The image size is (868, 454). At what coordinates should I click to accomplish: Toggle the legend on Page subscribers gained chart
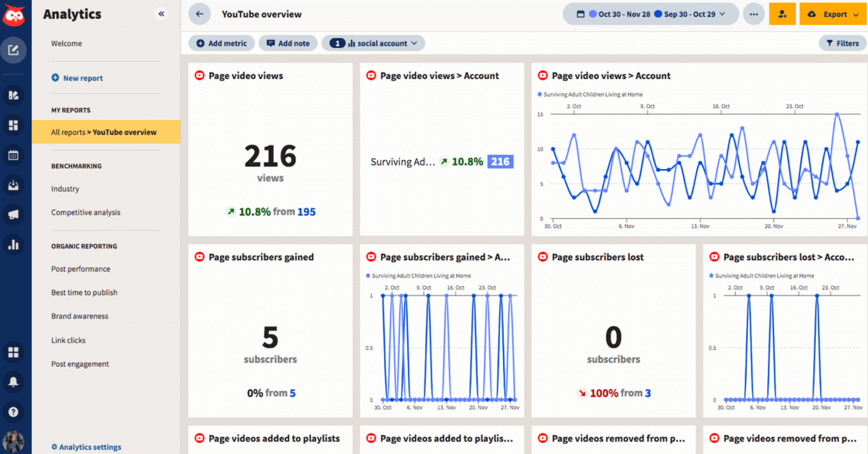click(x=418, y=275)
